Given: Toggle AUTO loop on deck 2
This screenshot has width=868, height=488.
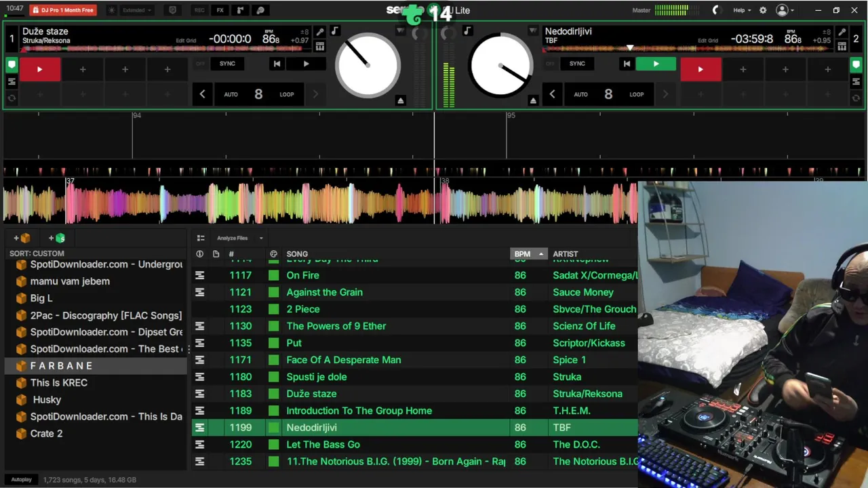Looking at the screenshot, I should click(x=580, y=95).
